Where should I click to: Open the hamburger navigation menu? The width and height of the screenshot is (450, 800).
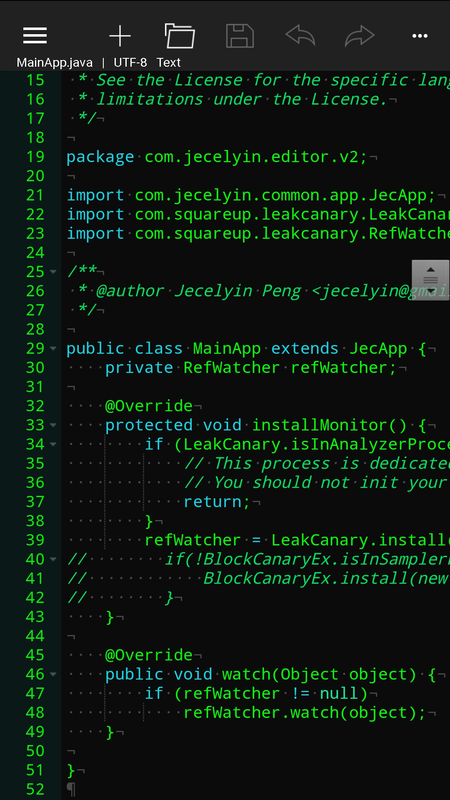(x=35, y=36)
